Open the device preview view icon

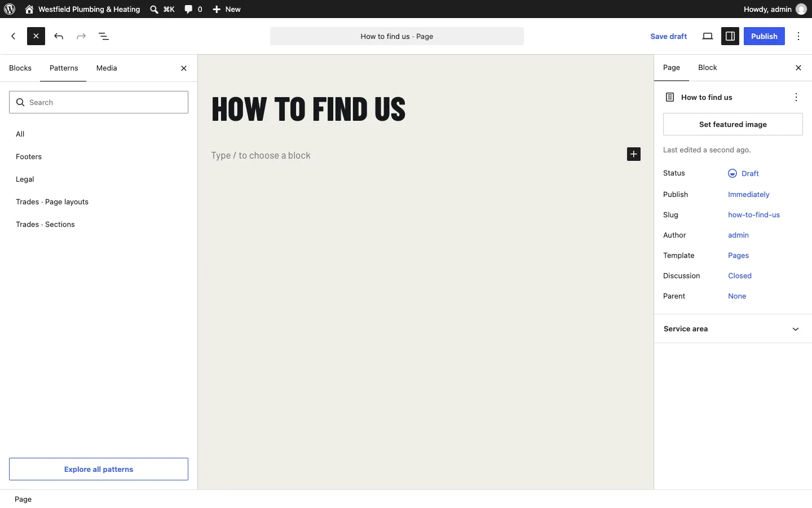pos(708,36)
